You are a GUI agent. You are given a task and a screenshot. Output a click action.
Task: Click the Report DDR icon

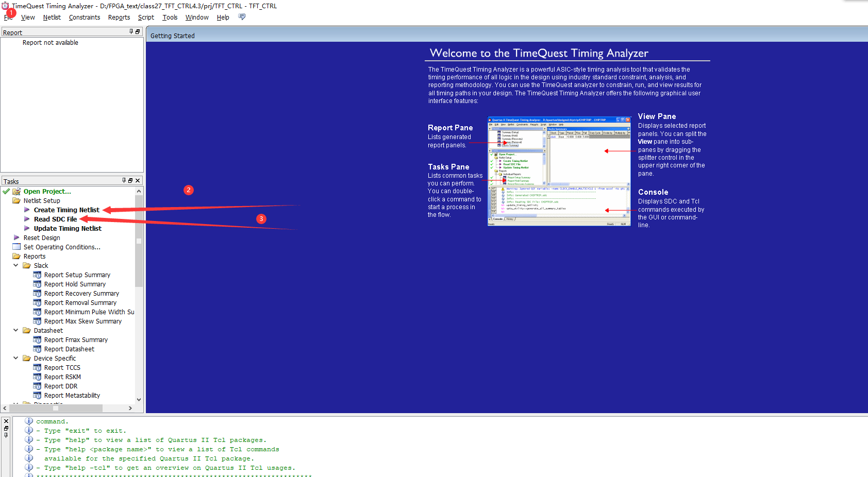(x=37, y=386)
